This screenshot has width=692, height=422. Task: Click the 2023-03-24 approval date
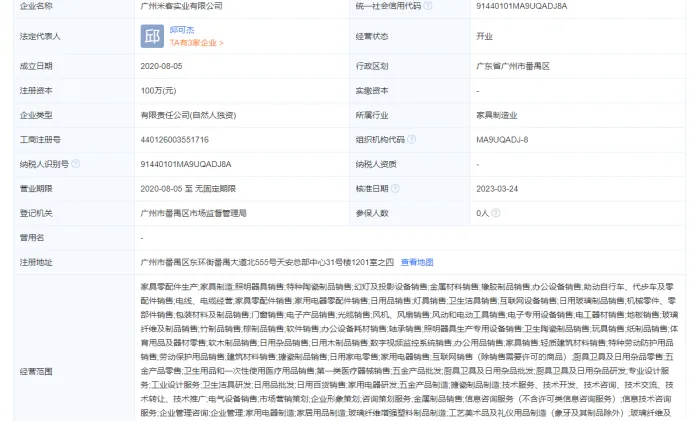497,188
